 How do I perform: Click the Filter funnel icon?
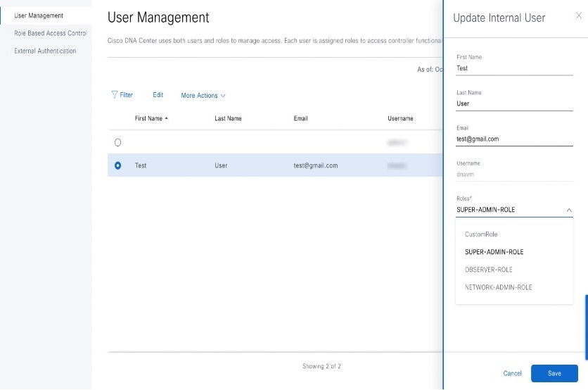click(115, 94)
